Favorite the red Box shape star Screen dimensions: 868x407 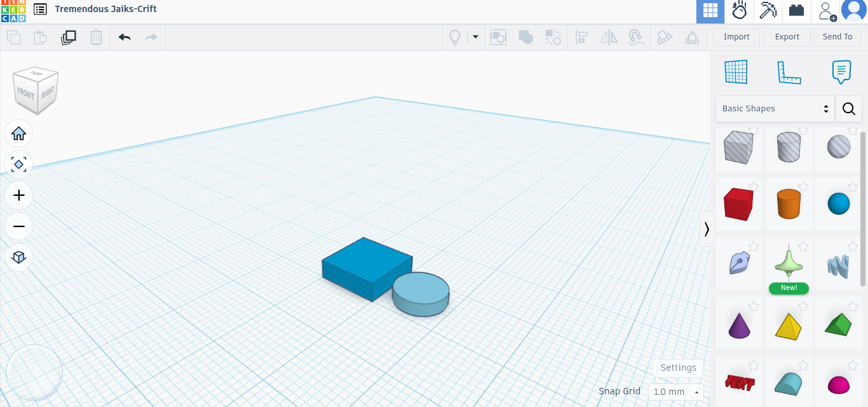click(754, 186)
